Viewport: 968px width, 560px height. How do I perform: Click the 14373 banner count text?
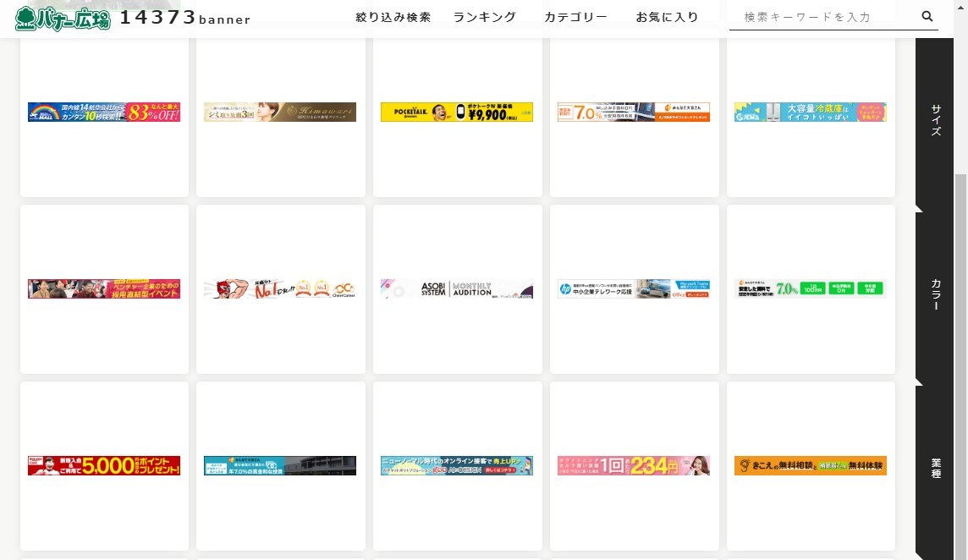click(184, 18)
